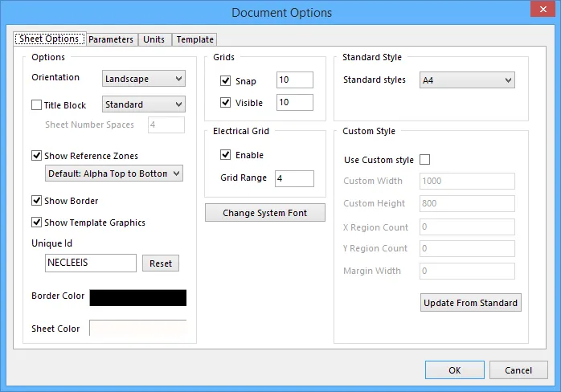561x392 pixels.
Task: Switch to the Parameters tab
Action: click(111, 39)
